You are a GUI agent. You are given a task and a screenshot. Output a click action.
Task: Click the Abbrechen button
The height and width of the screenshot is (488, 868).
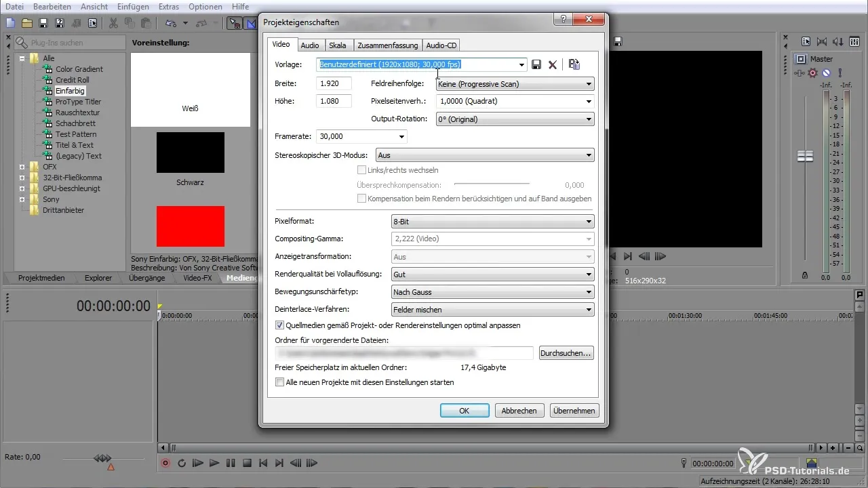tap(519, 410)
